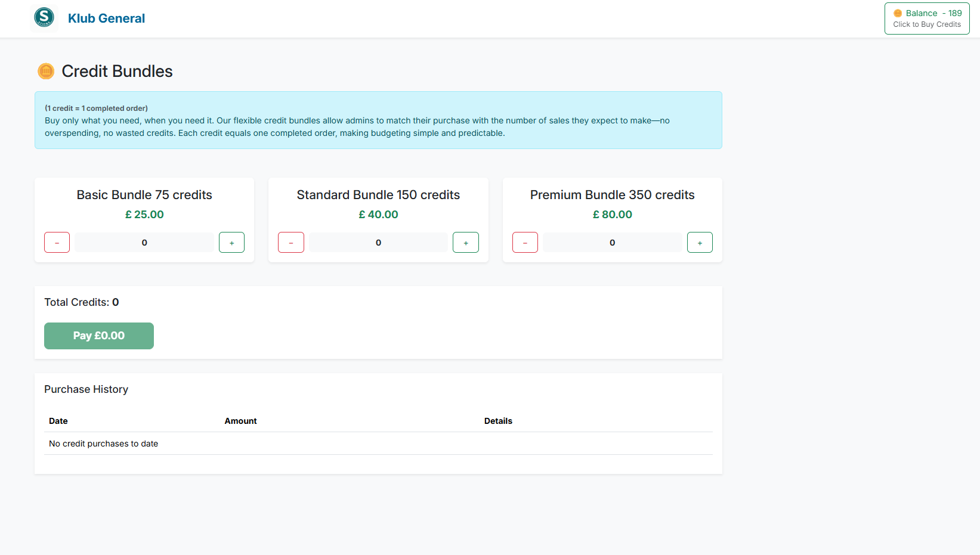
Task: Sort purchase history by Amount column
Action: [240, 421]
